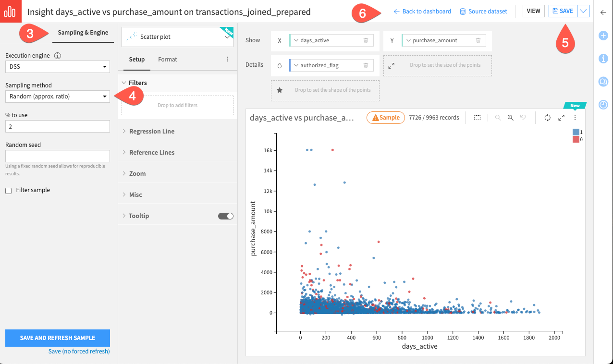Reset chart zoom with the undo arrow
Image resolution: width=613 pixels, height=364 pixels.
tap(523, 118)
